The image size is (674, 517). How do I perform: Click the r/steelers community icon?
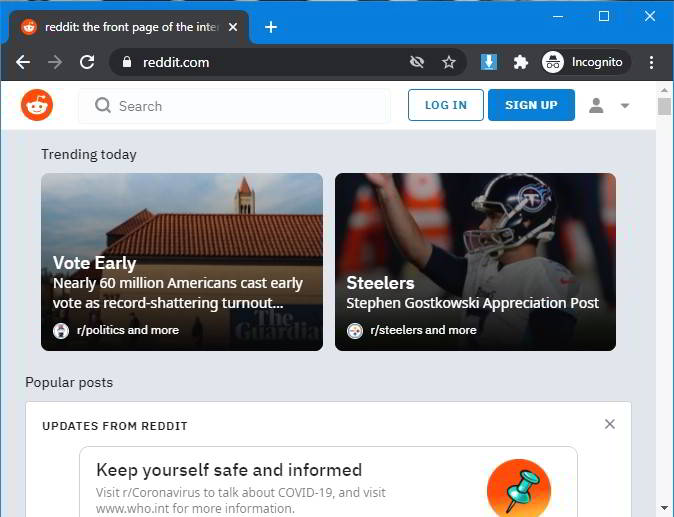(355, 330)
